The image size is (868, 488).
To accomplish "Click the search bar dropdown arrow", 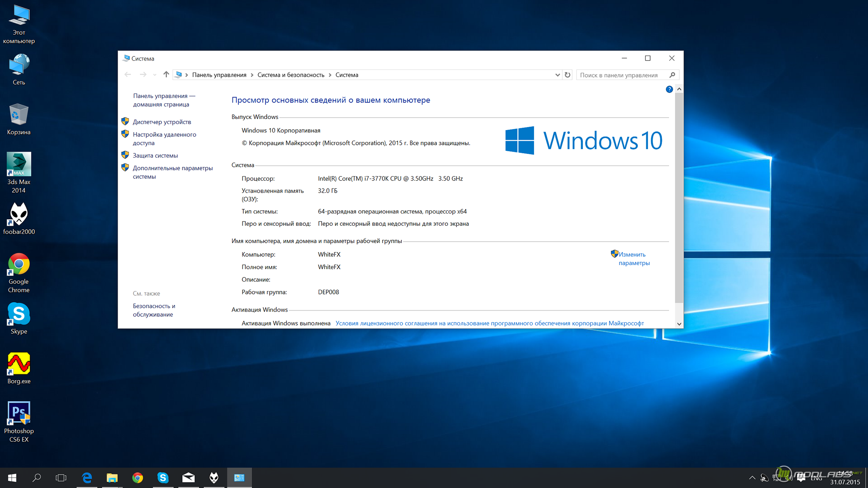I will tap(555, 75).
